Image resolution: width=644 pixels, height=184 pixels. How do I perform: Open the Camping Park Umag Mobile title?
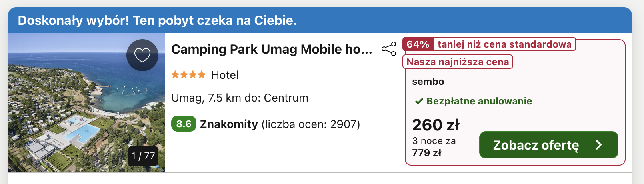click(272, 49)
